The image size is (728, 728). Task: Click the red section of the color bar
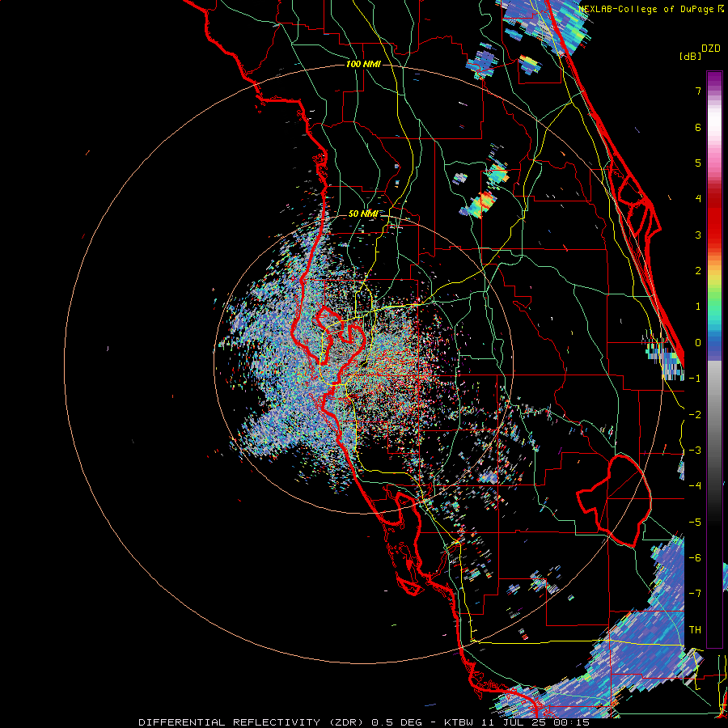coord(714,218)
